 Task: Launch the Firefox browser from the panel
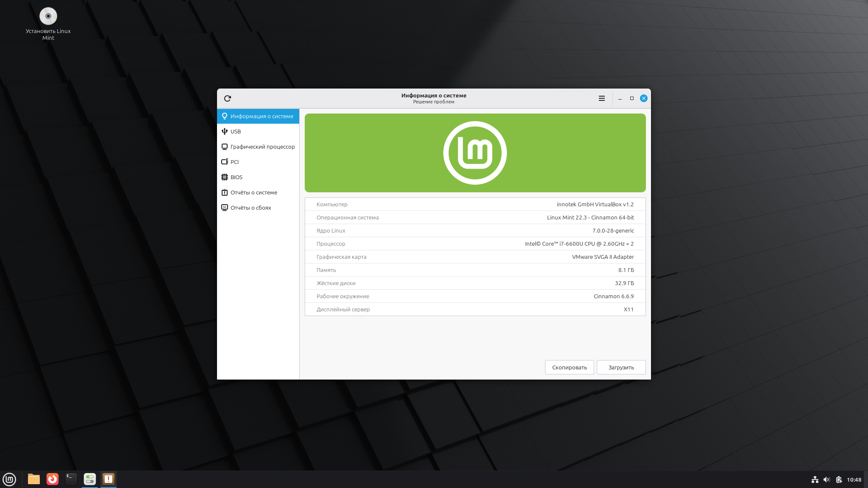tap(53, 479)
